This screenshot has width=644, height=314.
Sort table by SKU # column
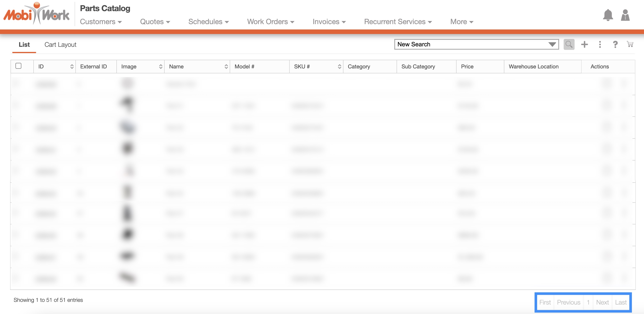(339, 67)
